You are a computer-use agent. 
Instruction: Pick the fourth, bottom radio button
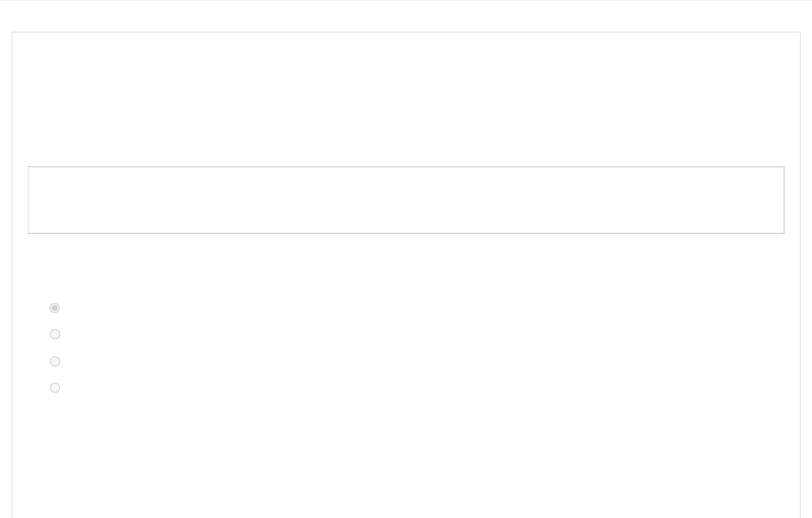[55, 387]
